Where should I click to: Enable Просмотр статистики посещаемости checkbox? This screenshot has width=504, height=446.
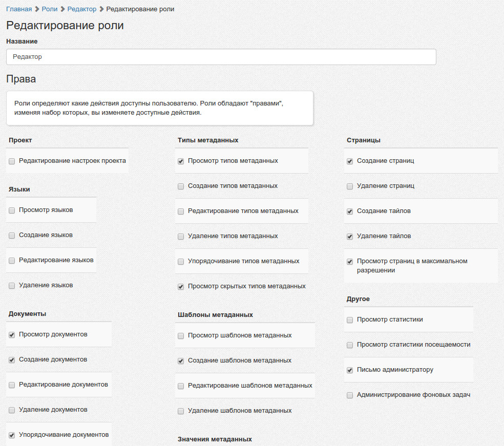pos(350,345)
